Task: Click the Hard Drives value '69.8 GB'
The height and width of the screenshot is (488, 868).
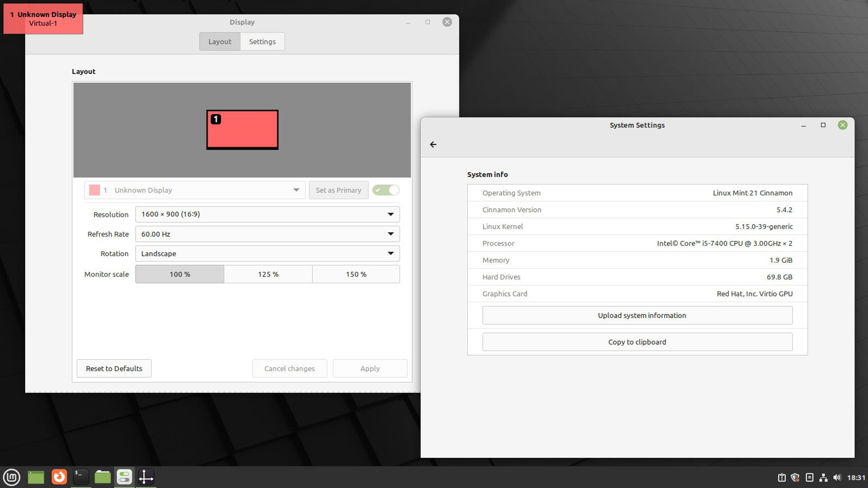Action: click(779, 277)
